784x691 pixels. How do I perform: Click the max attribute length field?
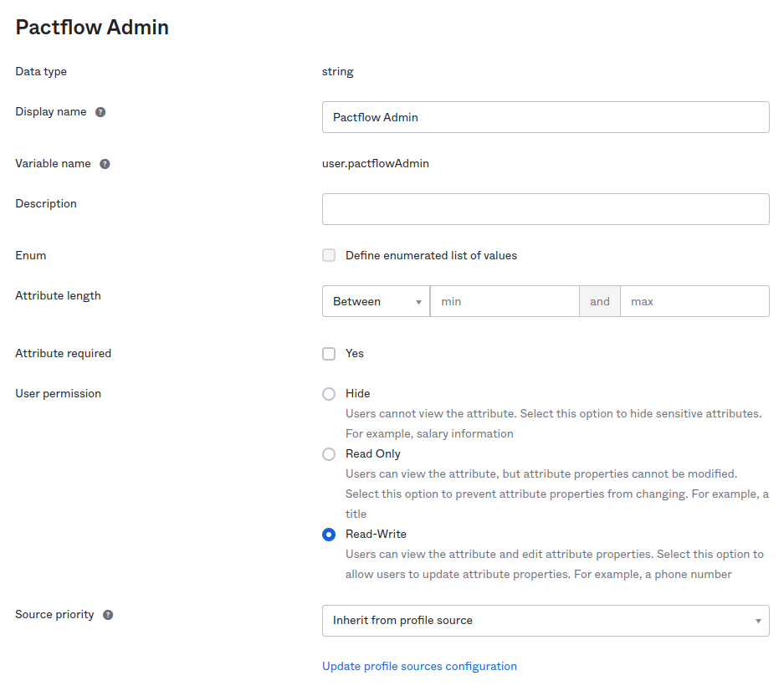[x=694, y=300]
